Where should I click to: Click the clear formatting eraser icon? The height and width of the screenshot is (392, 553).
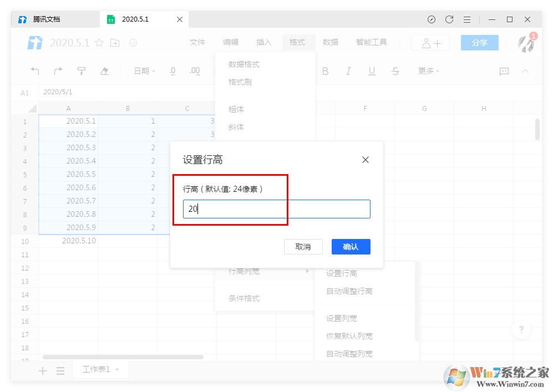click(x=104, y=70)
